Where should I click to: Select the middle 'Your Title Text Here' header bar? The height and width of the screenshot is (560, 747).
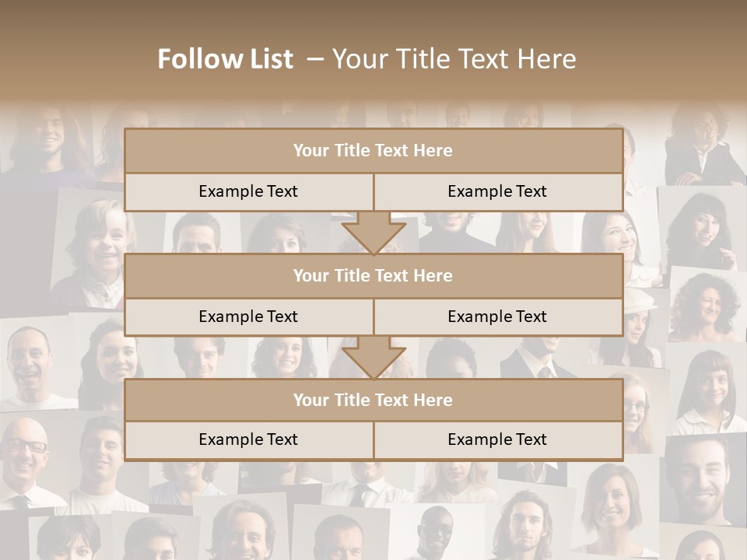point(373,276)
